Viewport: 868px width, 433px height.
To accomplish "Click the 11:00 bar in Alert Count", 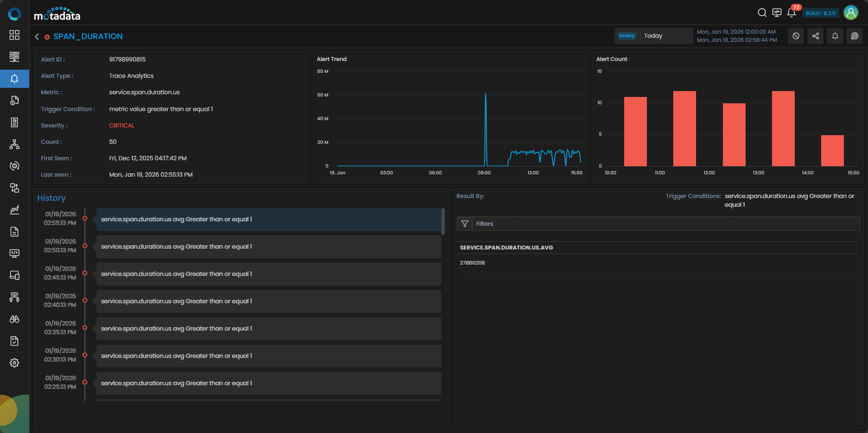I will click(684, 128).
